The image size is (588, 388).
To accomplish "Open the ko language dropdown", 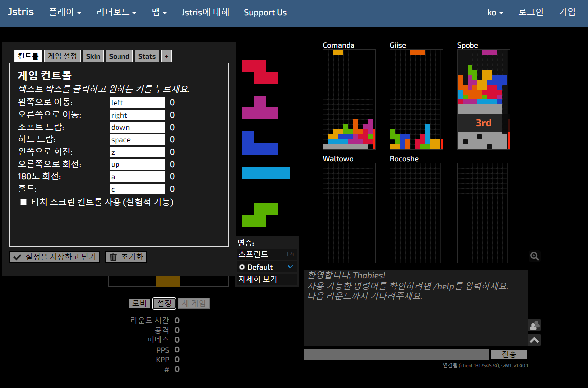I will click(x=495, y=12).
